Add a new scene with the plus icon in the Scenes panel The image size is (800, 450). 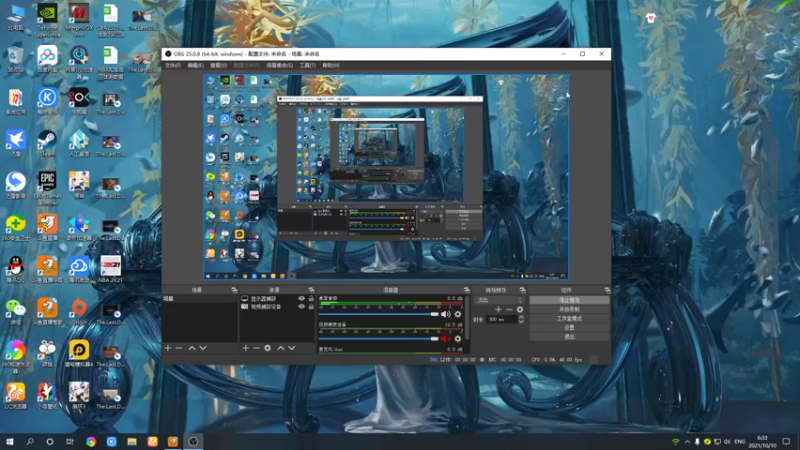168,348
